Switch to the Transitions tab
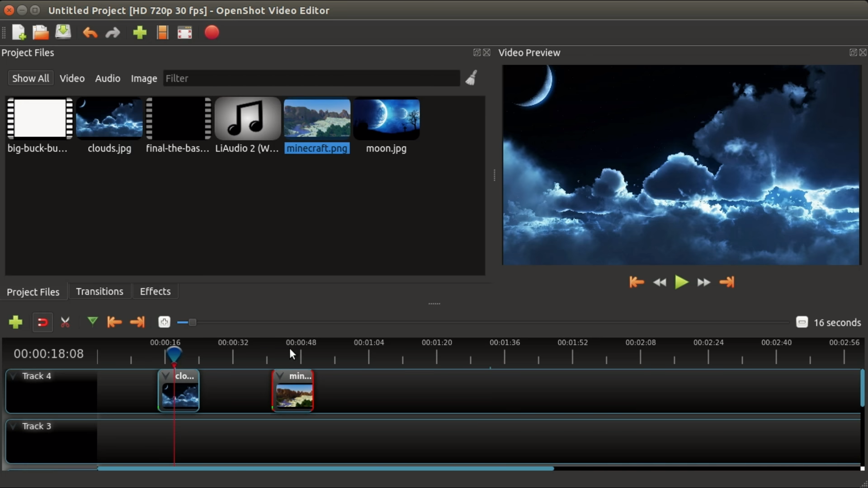This screenshot has height=488, width=868. (99, 291)
